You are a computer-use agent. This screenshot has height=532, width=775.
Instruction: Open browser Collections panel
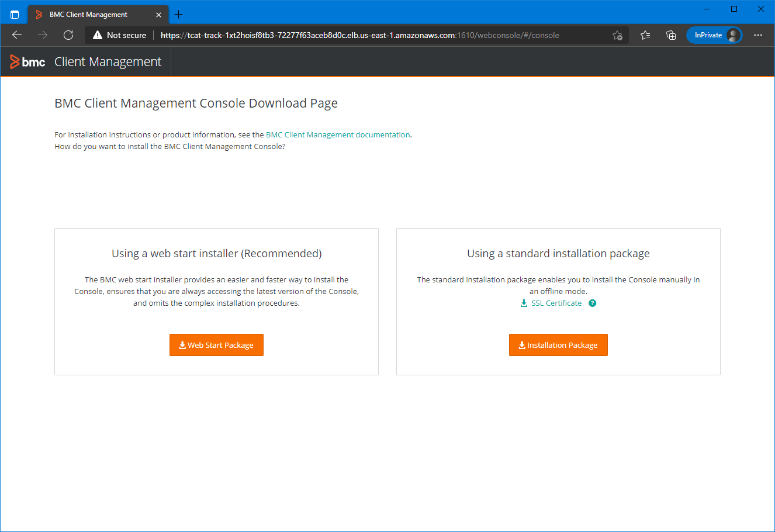[671, 35]
